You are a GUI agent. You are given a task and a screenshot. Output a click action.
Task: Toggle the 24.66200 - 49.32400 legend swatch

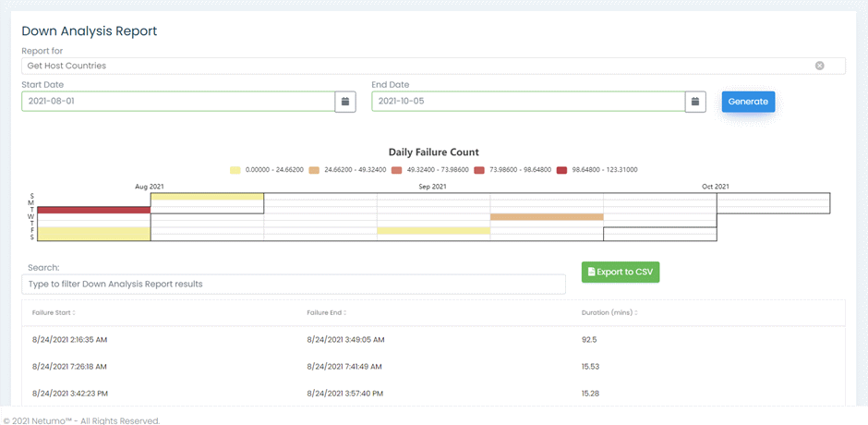315,170
